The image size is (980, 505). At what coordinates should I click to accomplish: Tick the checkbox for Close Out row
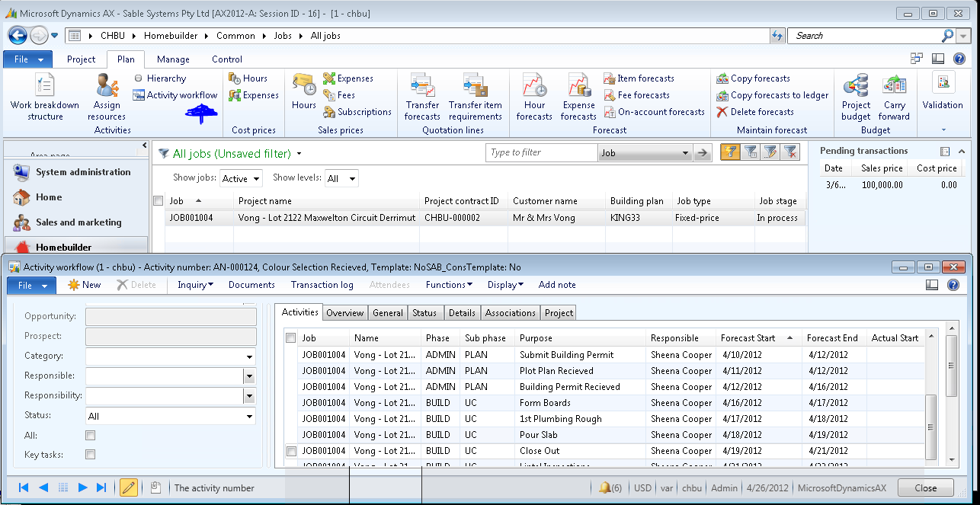[x=290, y=451]
